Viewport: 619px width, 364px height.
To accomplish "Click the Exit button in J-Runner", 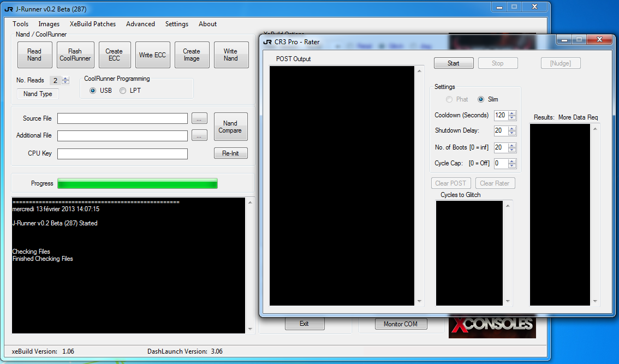I will point(305,324).
